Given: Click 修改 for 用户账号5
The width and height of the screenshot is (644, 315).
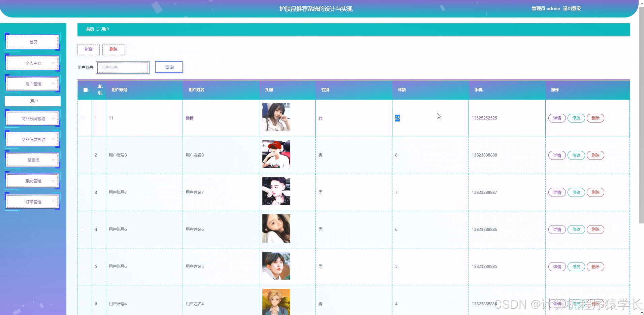Looking at the screenshot, I should (x=576, y=267).
